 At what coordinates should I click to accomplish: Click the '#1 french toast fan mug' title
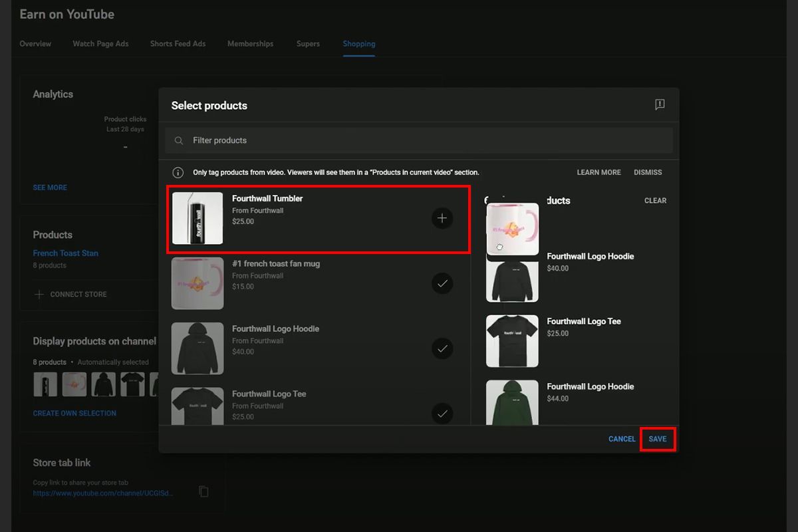click(x=276, y=263)
